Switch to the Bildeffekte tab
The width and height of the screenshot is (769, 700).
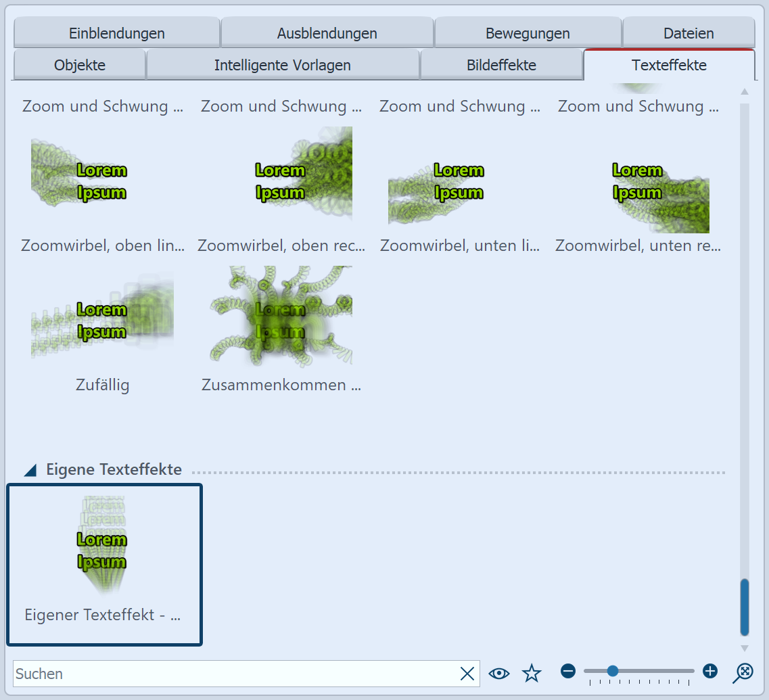click(x=502, y=65)
